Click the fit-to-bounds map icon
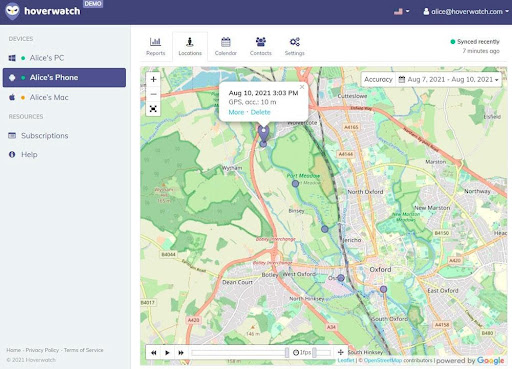The width and height of the screenshot is (512, 369). click(153, 109)
